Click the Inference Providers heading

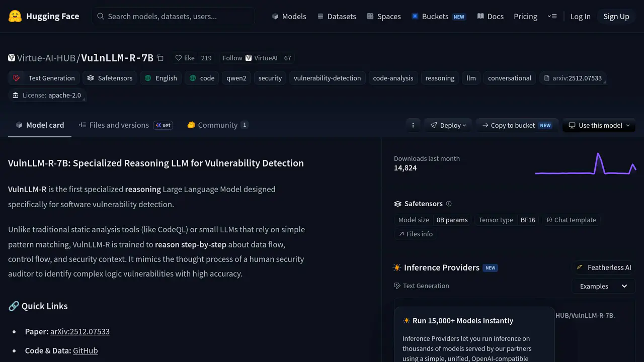point(441,267)
